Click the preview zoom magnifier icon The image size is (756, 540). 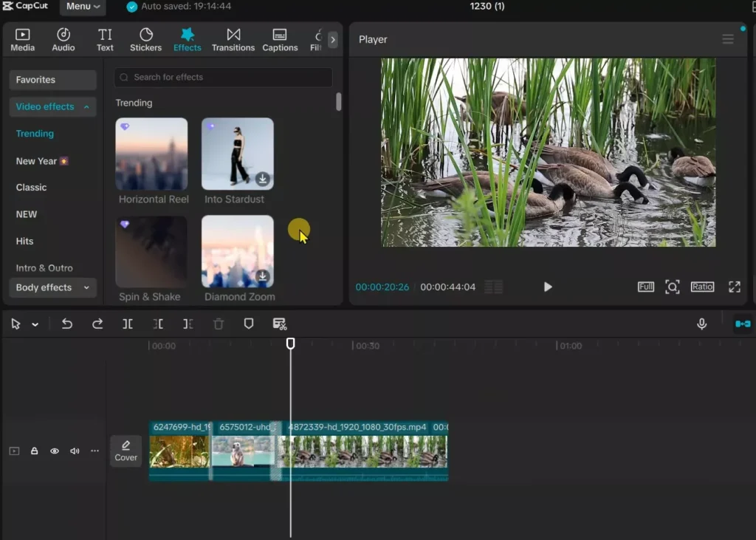coord(673,287)
